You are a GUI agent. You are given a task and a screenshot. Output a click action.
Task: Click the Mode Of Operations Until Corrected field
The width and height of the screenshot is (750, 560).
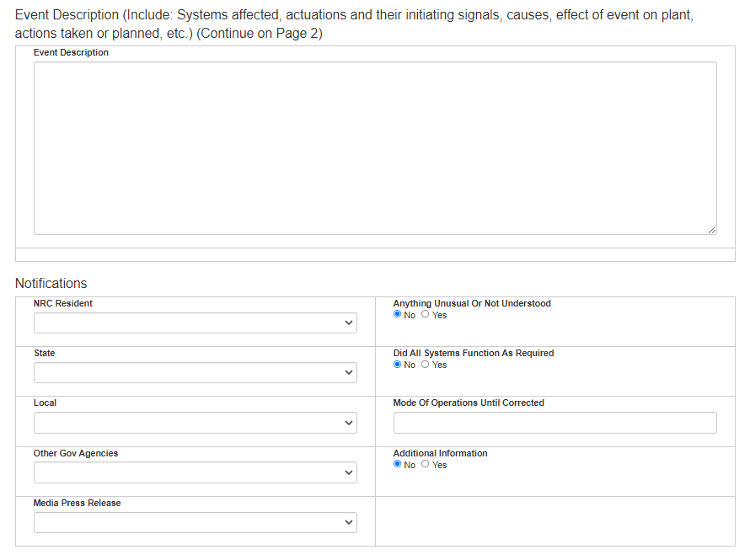pos(554,423)
